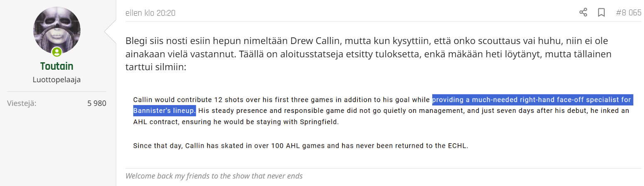This screenshot has height=186, width=644.
Task: Click the timestamp eilen klo 20:20
Action: [x=150, y=13]
